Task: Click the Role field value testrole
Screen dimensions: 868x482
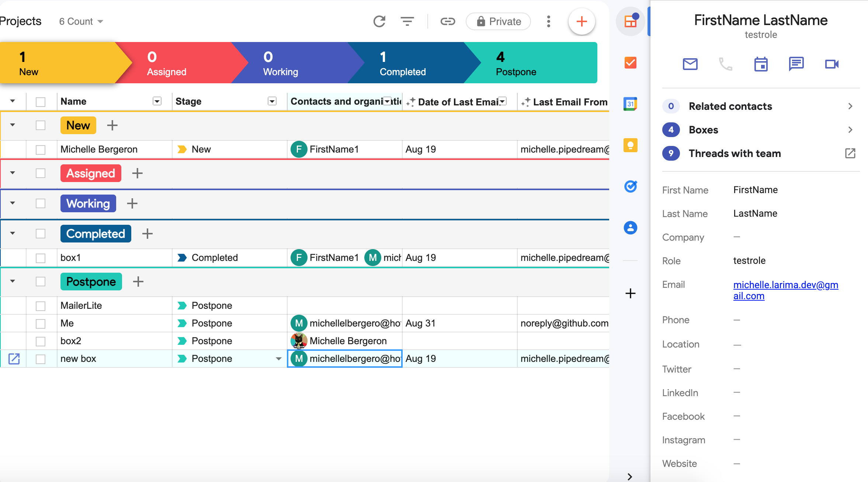Action: click(x=749, y=261)
